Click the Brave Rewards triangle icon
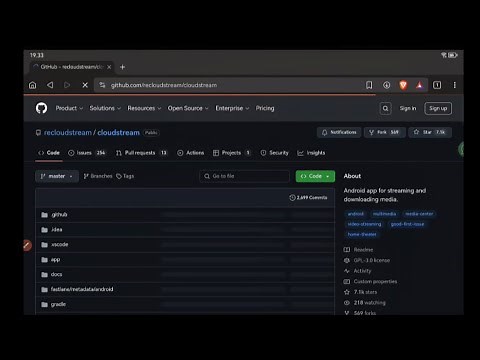 (420, 85)
